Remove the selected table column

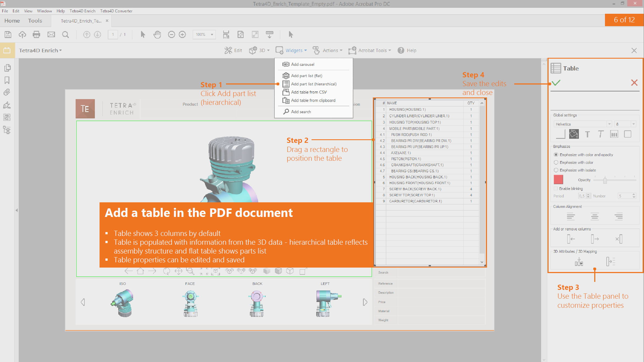[x=619, y=239]
